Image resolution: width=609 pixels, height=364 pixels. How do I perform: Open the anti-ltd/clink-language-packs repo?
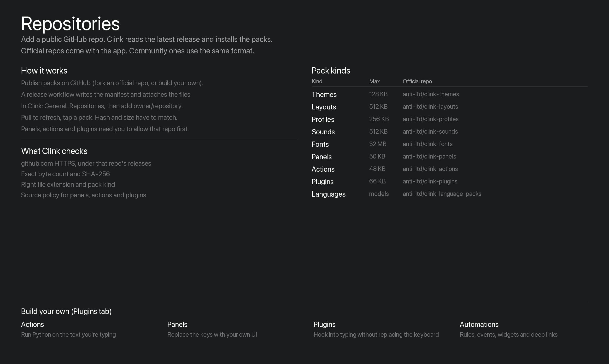point(442,194)
